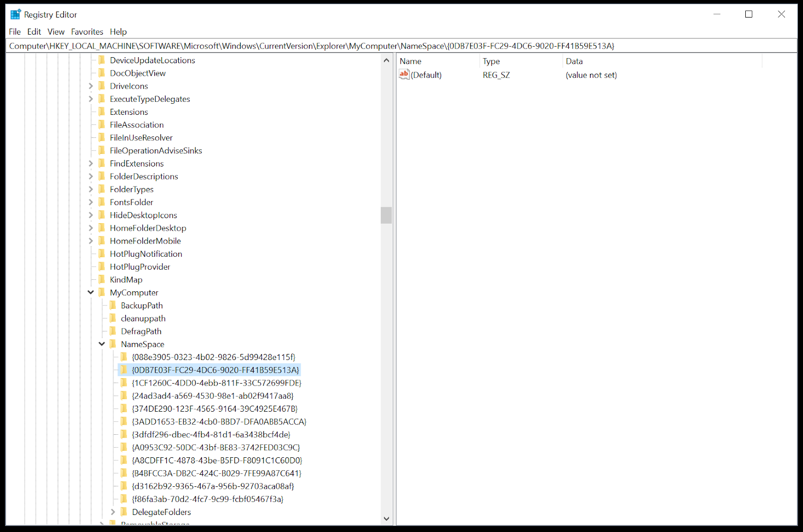Image resolution: width=803 pixels, height=532 pixels.
Task: Click the REG_SZ type cell
Action: coord(496,75)
